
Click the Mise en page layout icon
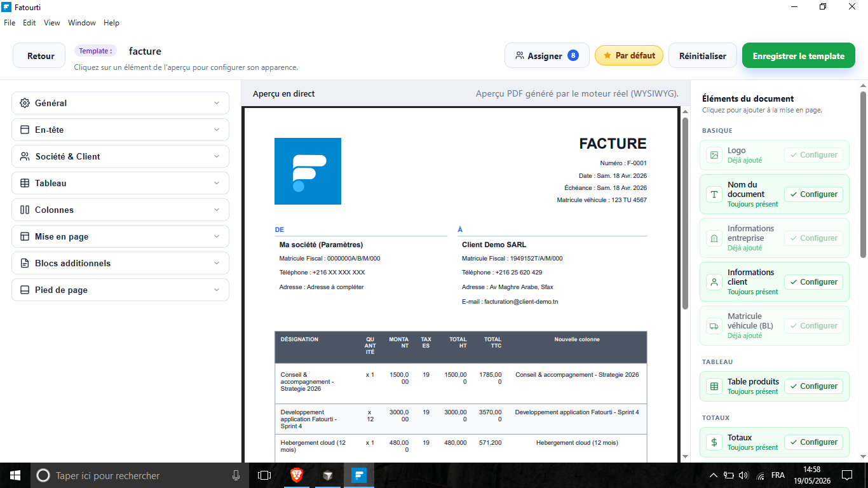(25, 236)
